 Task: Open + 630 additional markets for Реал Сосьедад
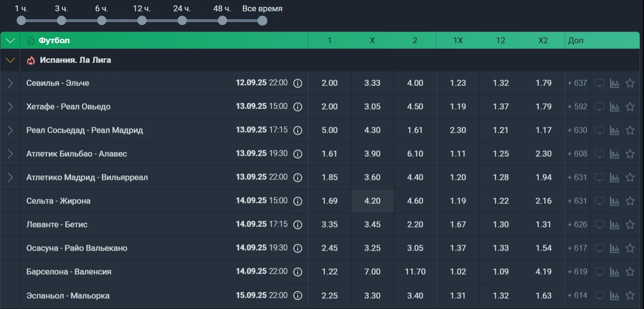(x=577, y=130)
